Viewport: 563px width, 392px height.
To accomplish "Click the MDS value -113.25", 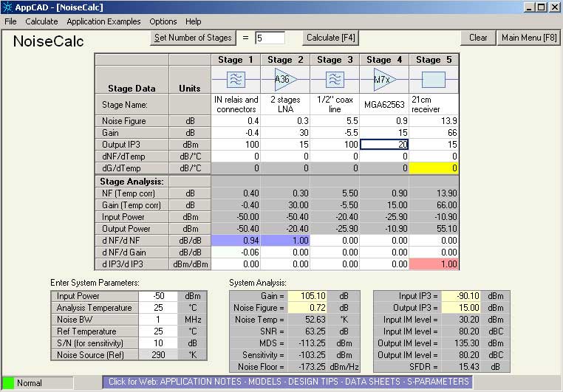I will click(x=307, y=343).
